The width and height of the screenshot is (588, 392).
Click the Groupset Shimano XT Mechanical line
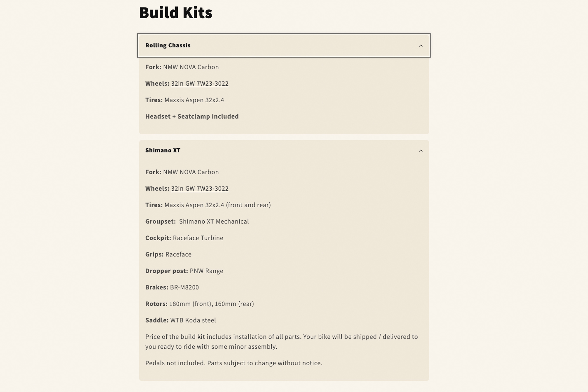[x=197, y=221]
